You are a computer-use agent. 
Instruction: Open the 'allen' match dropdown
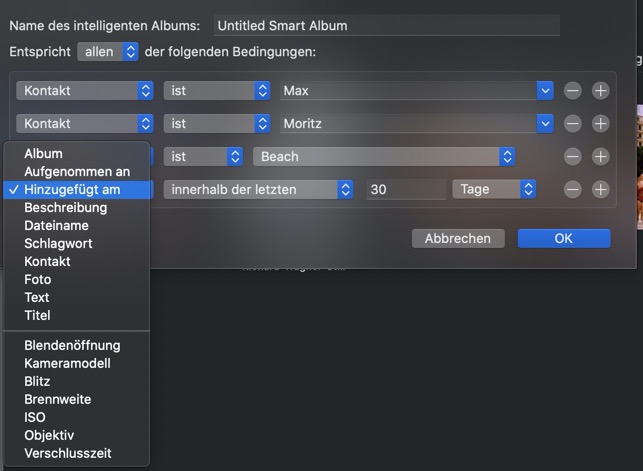tap(108, 51)
